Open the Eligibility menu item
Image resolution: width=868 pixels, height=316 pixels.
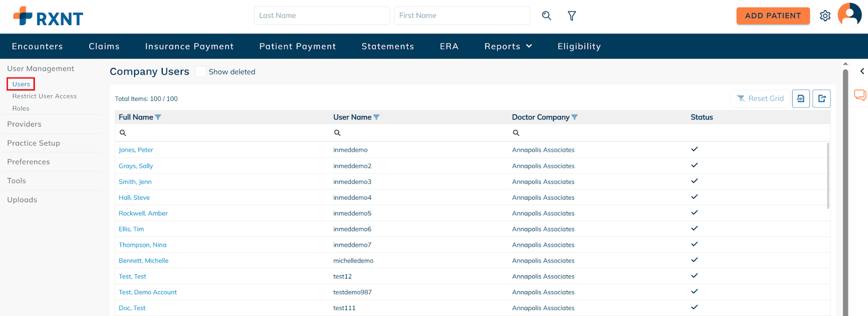579,47
